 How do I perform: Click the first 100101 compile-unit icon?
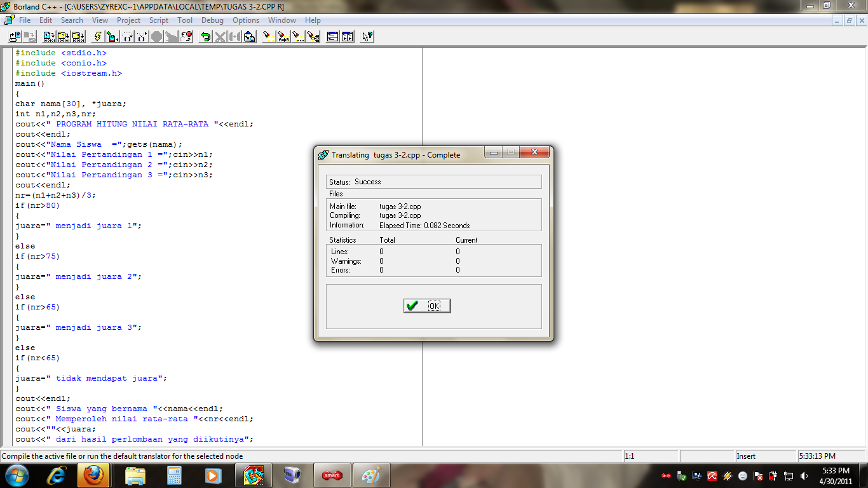coord(50,36)
